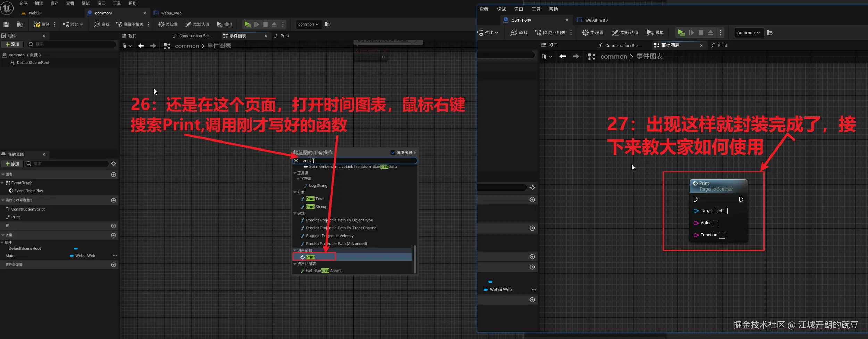Image resolution: width=868 pixels, height=339 pixels.
Task: Open 对比 diff dropdown in left window toolbar
Action: click(73, 24)
